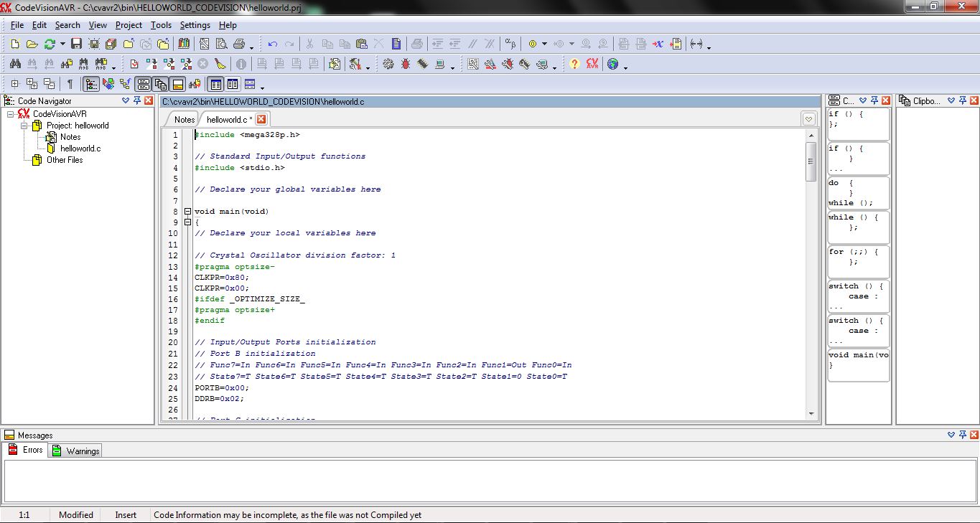The width and height of the screenshot is (980, 523).
Task: Open the Project menu
Action: click(129, 25)
